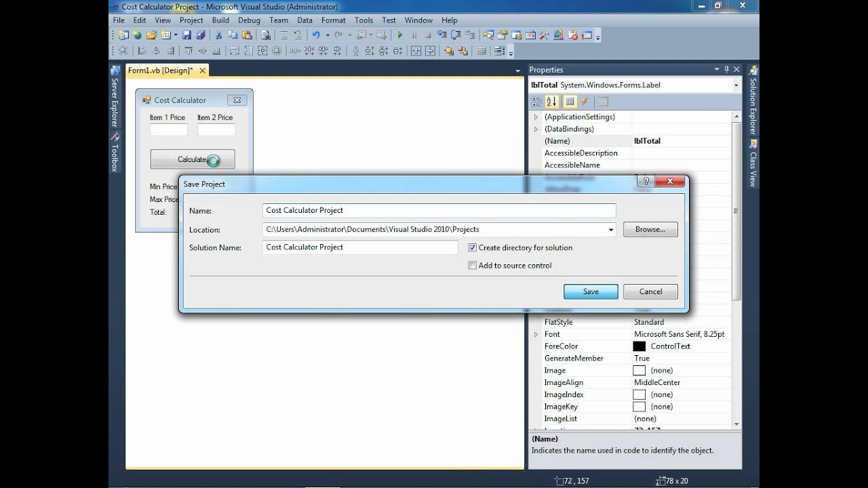Click the Align to Grid layout icon
Viewport: 868px width, 488px height.
click(123, 51)
